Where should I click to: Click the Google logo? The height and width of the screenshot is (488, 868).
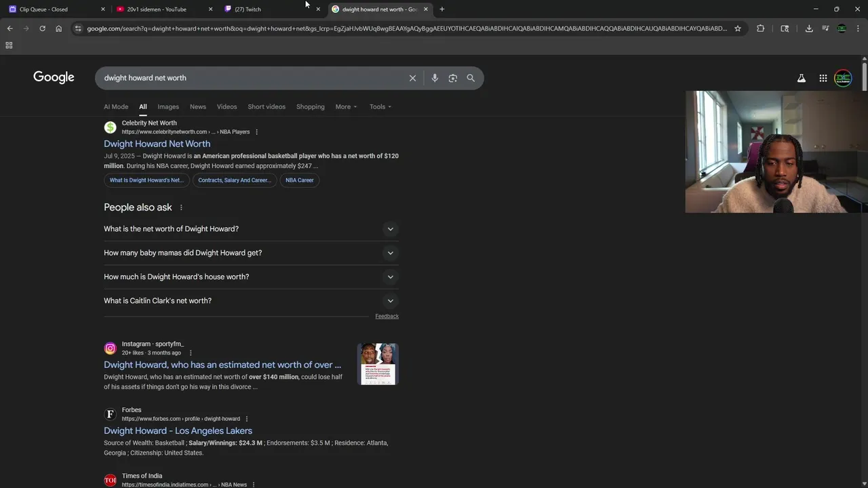tap(54, 77)
